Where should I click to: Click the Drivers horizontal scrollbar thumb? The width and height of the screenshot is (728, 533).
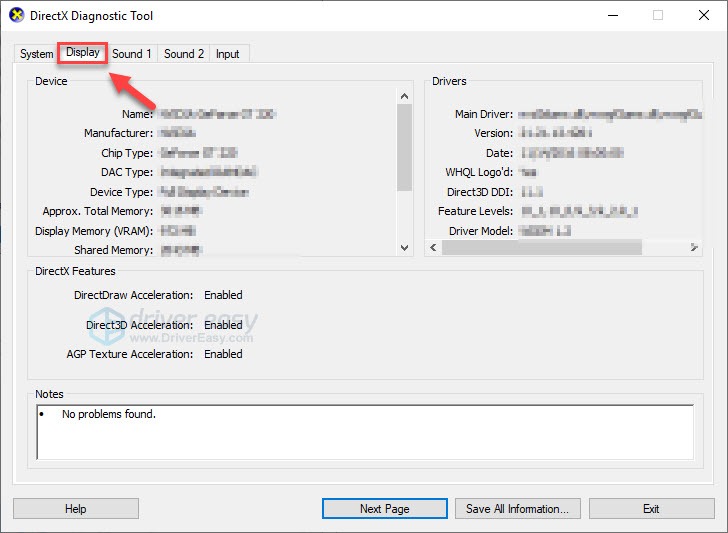point(540,248)
